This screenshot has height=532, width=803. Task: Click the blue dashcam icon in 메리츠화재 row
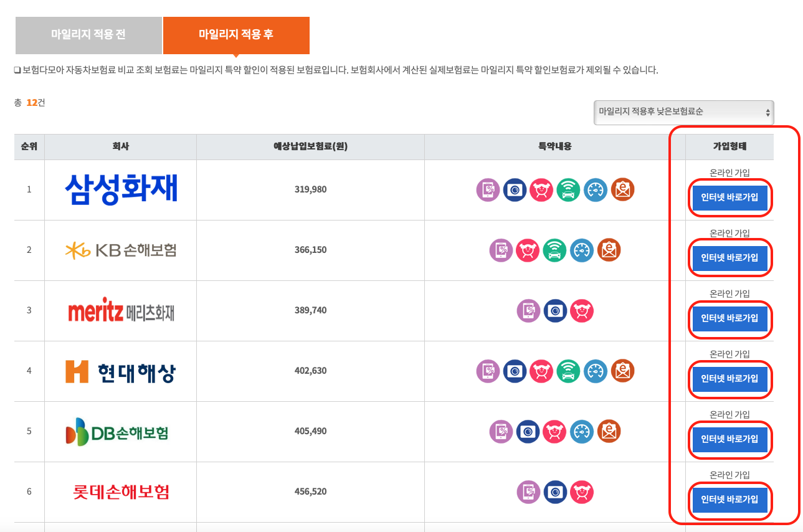coord(555,311)
